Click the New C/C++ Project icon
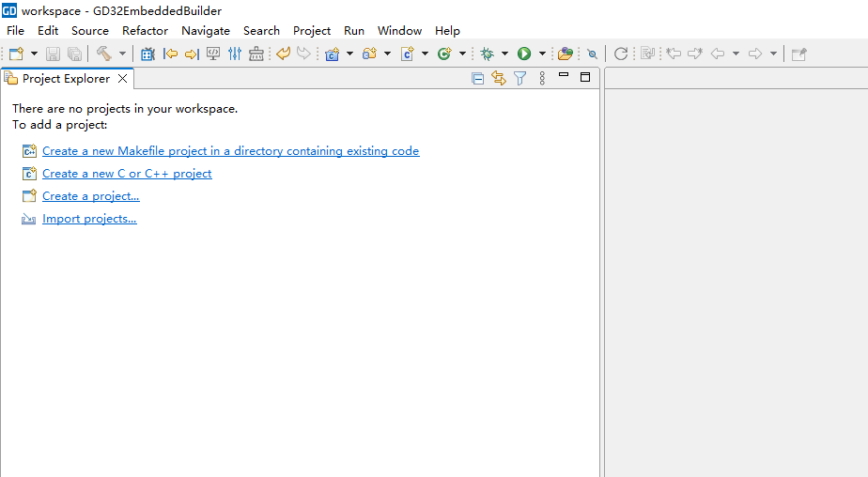 333,54
